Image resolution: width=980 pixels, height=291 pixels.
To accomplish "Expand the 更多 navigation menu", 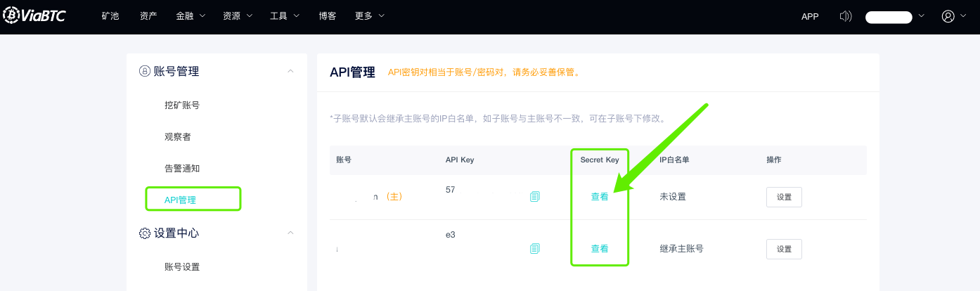I will 370,16.
